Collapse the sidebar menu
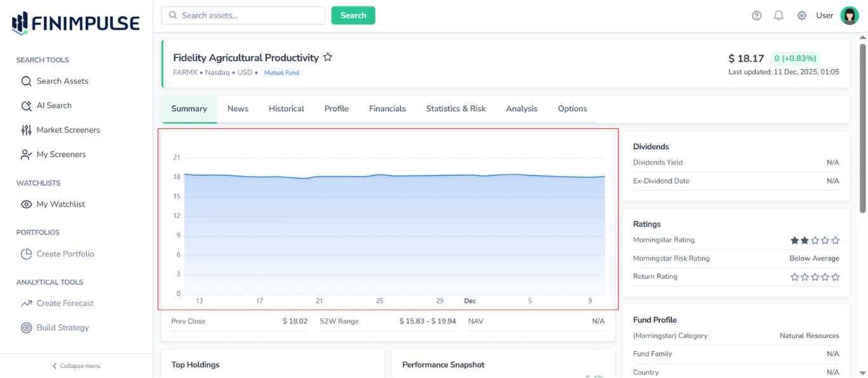This screenshot has height=378, width=868. click(x=76, y=366)
